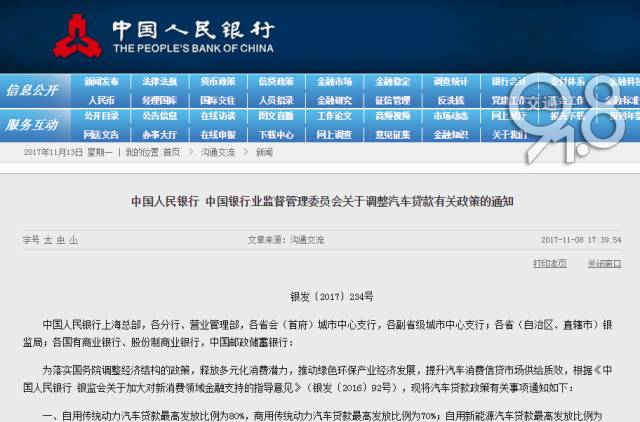Select 意见征集 in service menu
Viewport: 640px width, 422px height.
pyautogui.click(x=393, y=134)
